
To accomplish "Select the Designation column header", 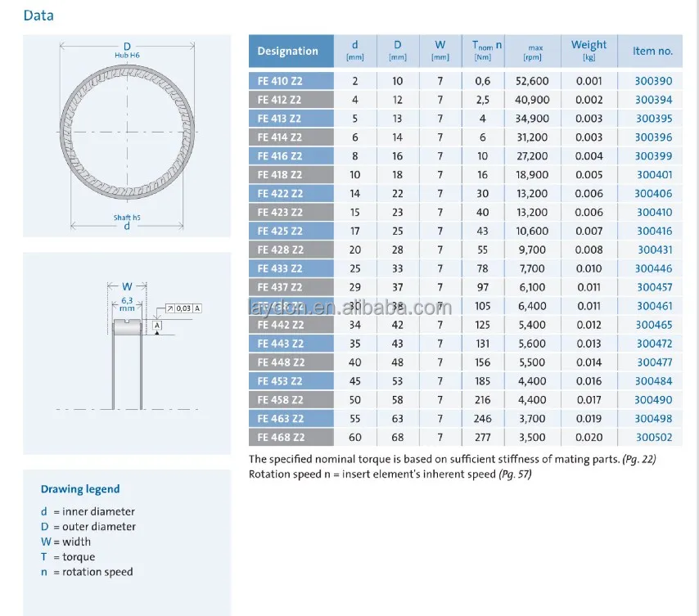I will [287, 51].
